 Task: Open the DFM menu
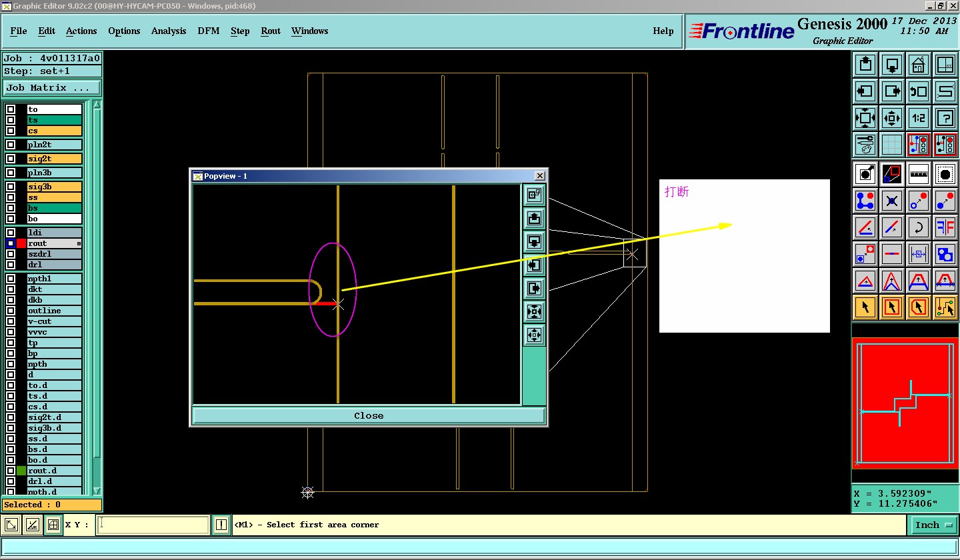coord(209,31)
